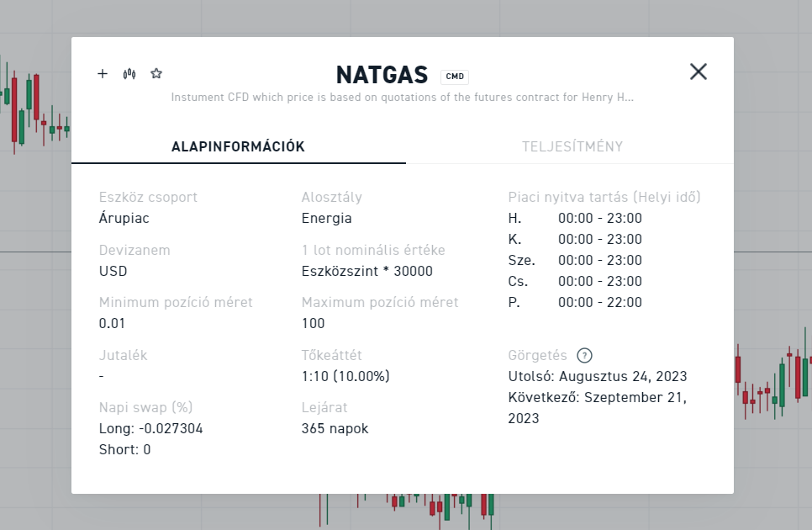Click the 'Görgetés' label
The image size is (812, 530).
(537, 355)
